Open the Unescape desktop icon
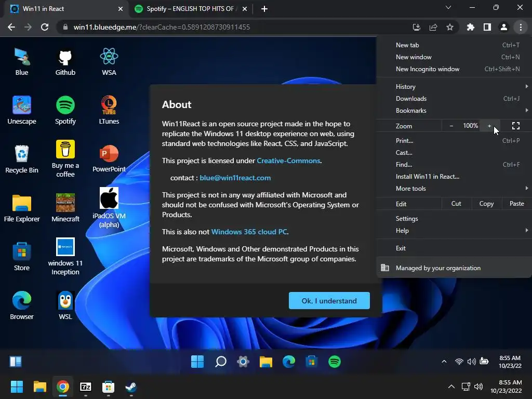 (22, 111)
